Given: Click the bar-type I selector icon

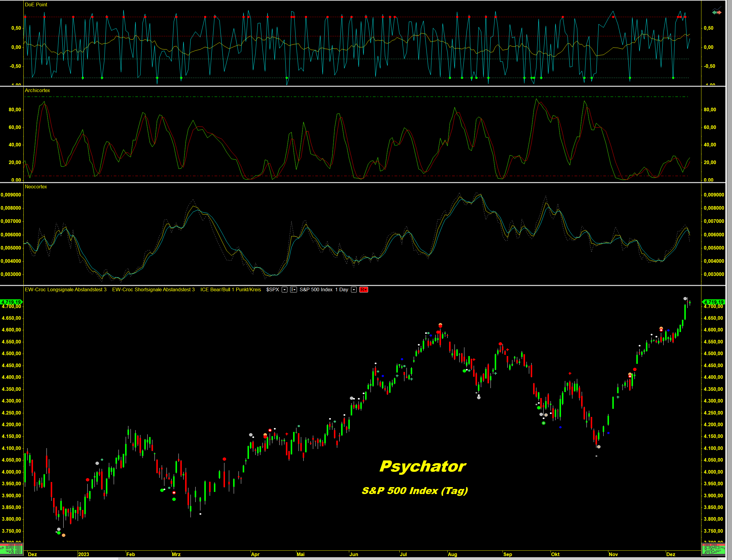Looking at the screenshot, I should (x=293, y=290).
